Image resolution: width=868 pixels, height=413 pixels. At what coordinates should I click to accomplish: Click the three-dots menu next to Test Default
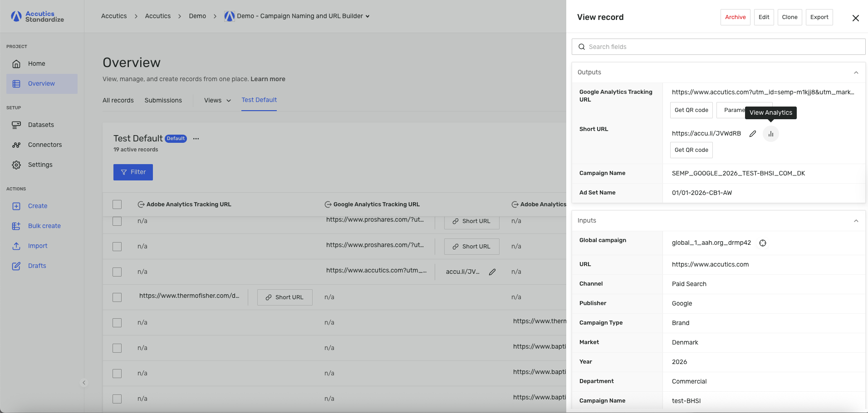tap(196, 139)
